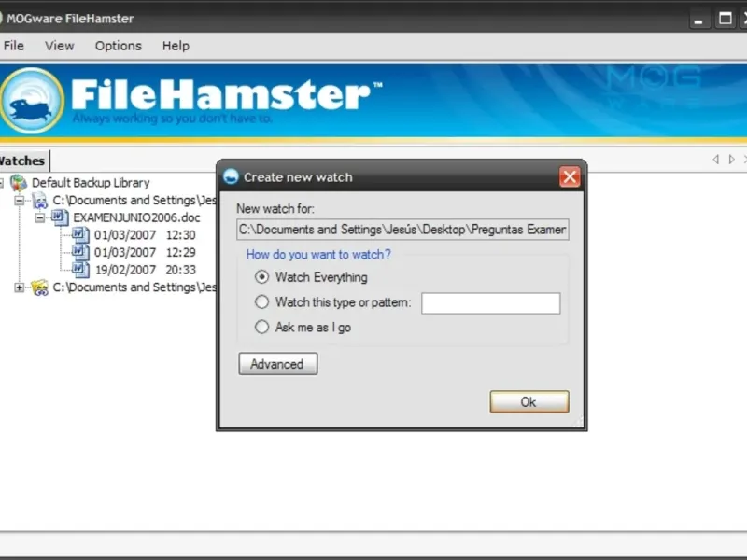Click the revision icon for 01/03/2007 12:30
This screenshot has width=747, height=560.
[80, 235]
